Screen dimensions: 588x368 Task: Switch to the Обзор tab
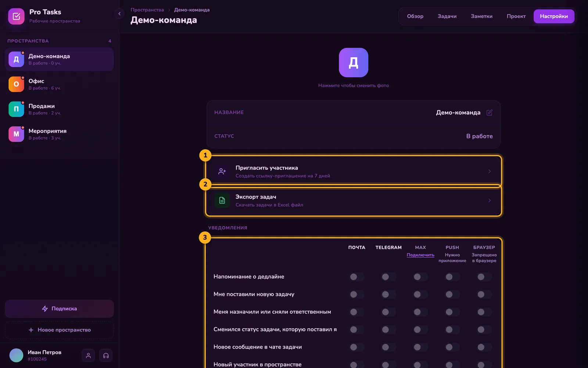click(x=415, y=16)
